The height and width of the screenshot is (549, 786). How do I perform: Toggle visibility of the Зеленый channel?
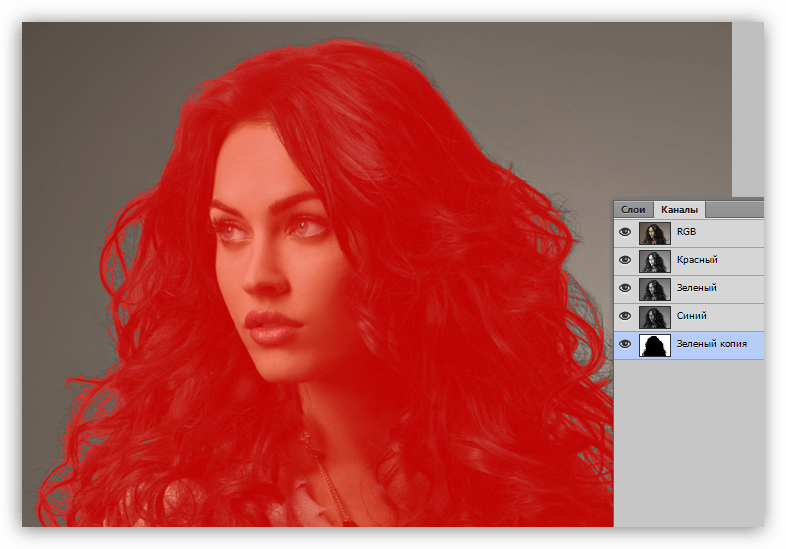click(626, 288)
